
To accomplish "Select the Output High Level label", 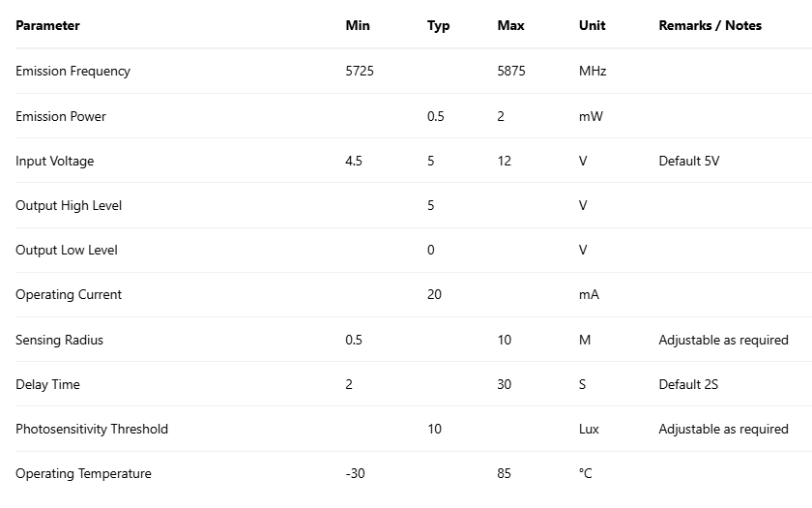I will 69,205.
